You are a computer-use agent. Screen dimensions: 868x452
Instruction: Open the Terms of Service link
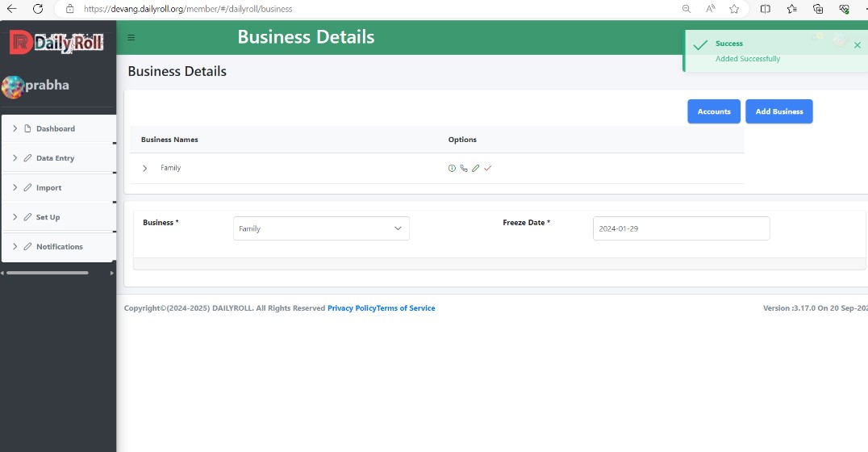coord(406,308)
